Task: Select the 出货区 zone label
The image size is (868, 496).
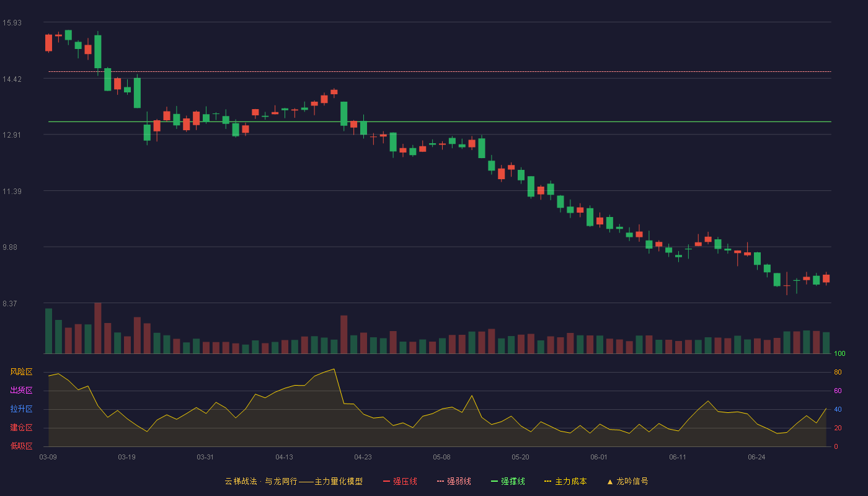Action: (21, 391)
